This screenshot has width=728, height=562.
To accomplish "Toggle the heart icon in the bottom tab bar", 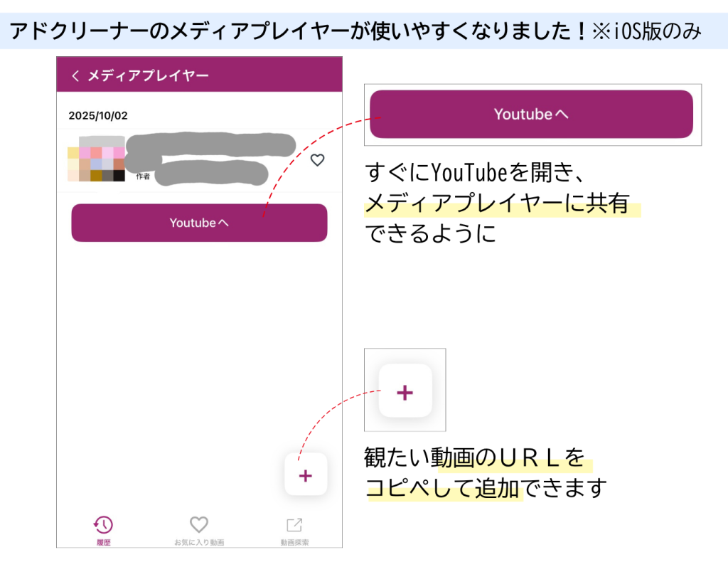I will click(x=198, y=524).
